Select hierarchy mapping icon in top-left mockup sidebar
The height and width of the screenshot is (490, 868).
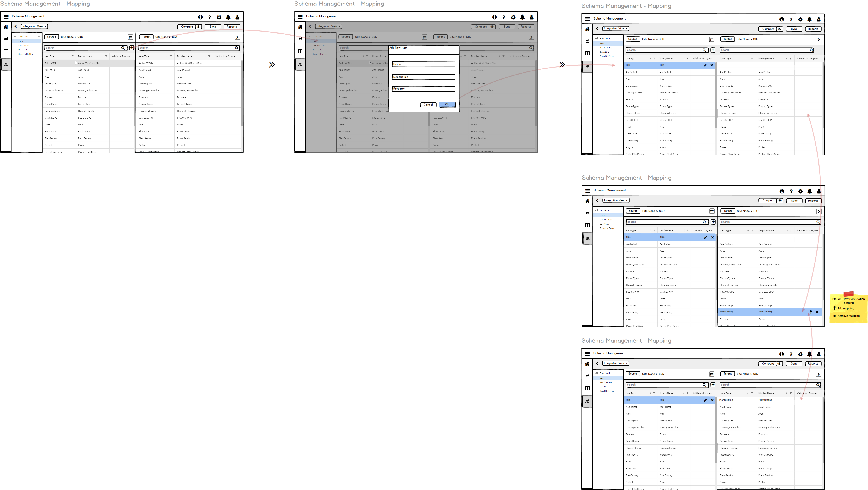coord(6,64)
